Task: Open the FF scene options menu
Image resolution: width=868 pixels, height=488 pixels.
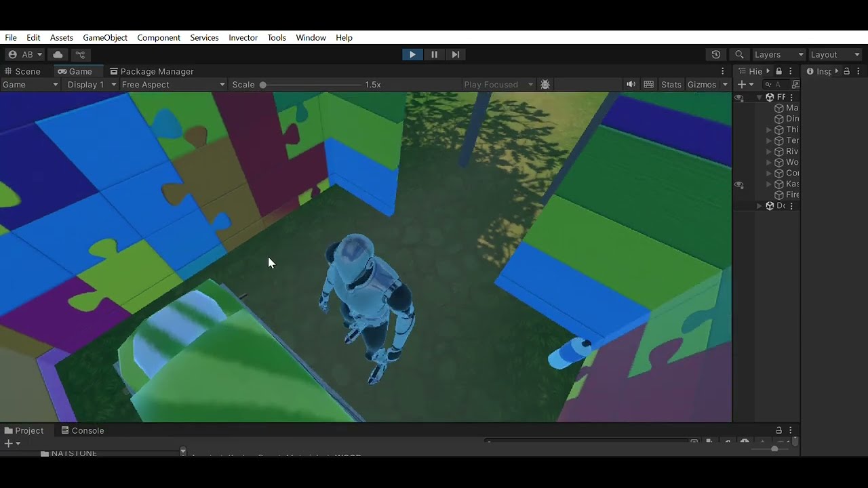Action: tap(791, 98)
